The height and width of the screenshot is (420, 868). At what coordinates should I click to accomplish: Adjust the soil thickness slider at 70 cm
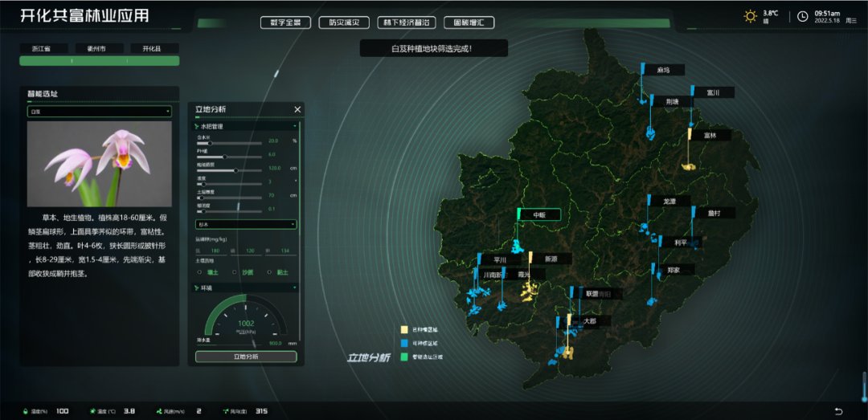point(229,198)
